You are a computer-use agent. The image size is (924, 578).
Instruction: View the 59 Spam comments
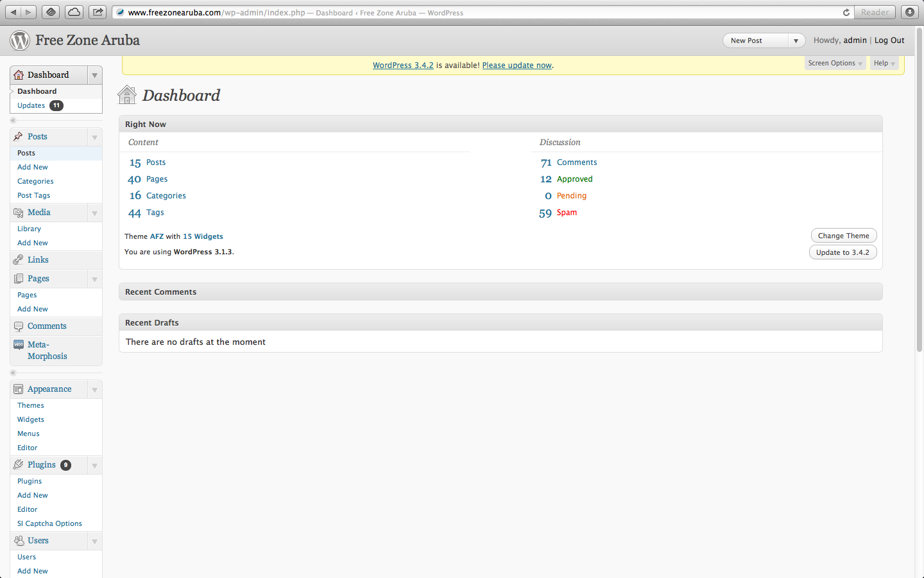pyautogui.click(x=558, y=213)
